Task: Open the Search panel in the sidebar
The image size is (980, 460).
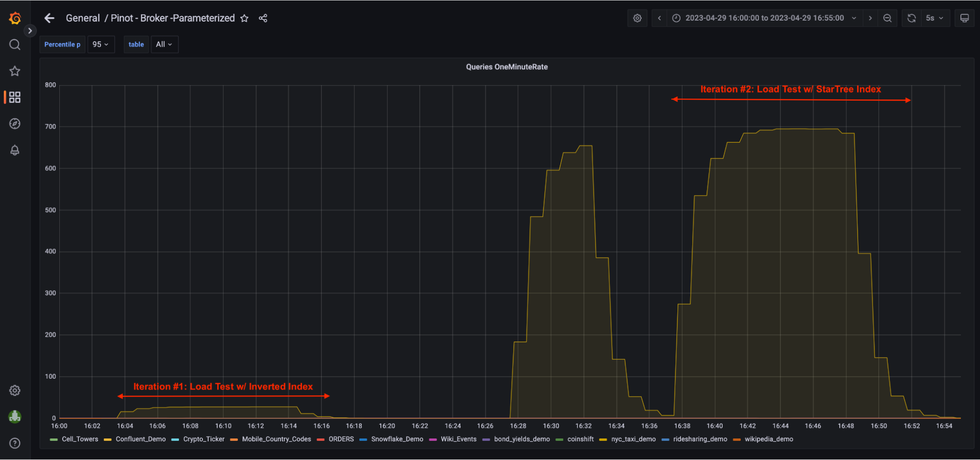Action: (x=14, y=44)
